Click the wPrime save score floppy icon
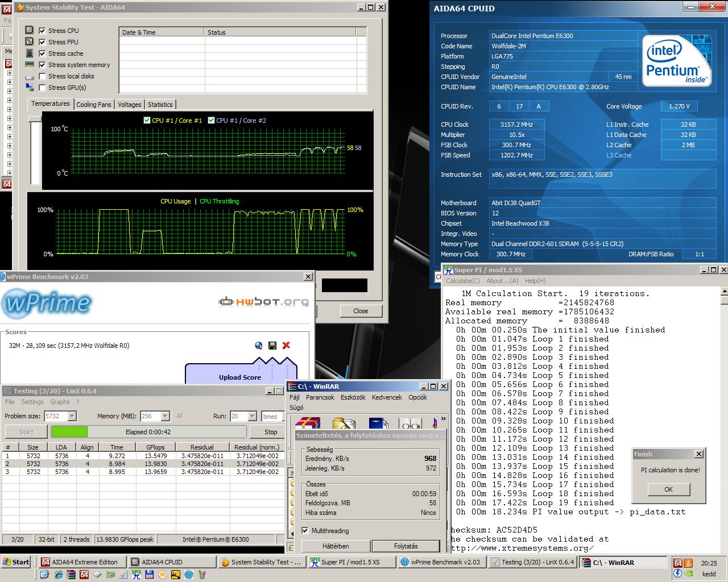Image resolution: width=728 pixels, height=582 pixels. 272,346
